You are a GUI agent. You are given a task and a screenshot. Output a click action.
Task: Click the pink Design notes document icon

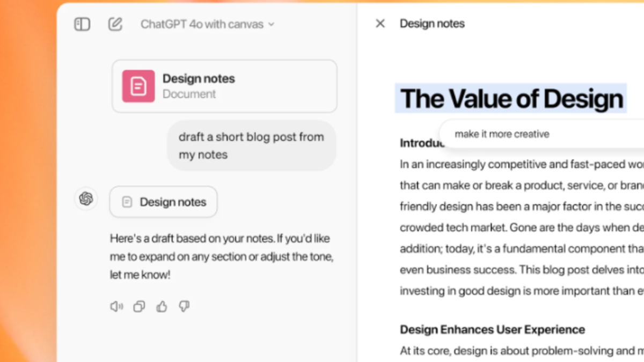click(138, 86)
